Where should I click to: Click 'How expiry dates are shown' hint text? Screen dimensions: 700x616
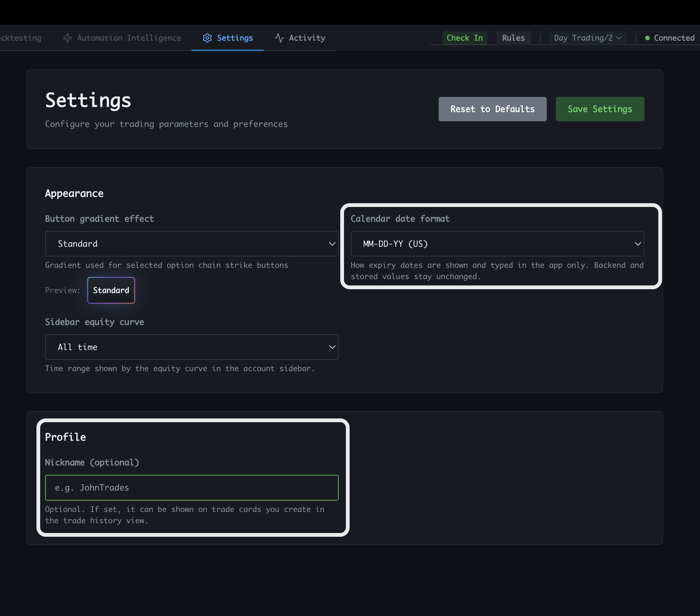click(x=497, y=271)
